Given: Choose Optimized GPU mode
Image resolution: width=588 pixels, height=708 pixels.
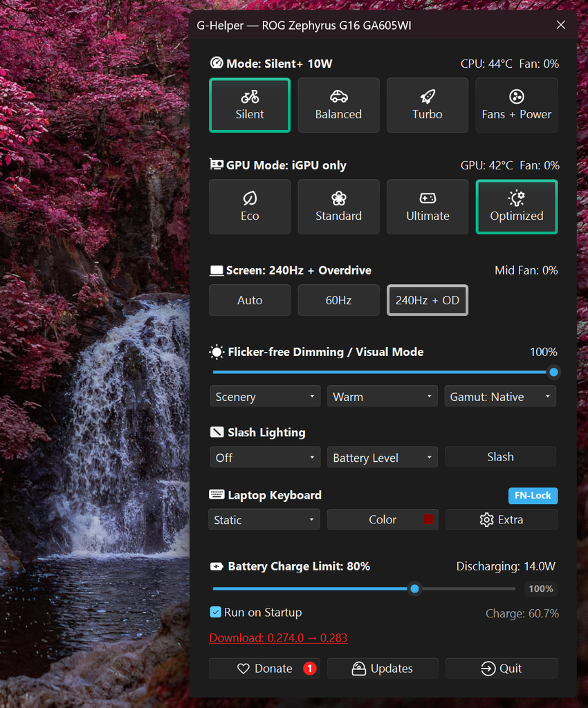Looking at the screenshot, I should [x=517, y=207].
